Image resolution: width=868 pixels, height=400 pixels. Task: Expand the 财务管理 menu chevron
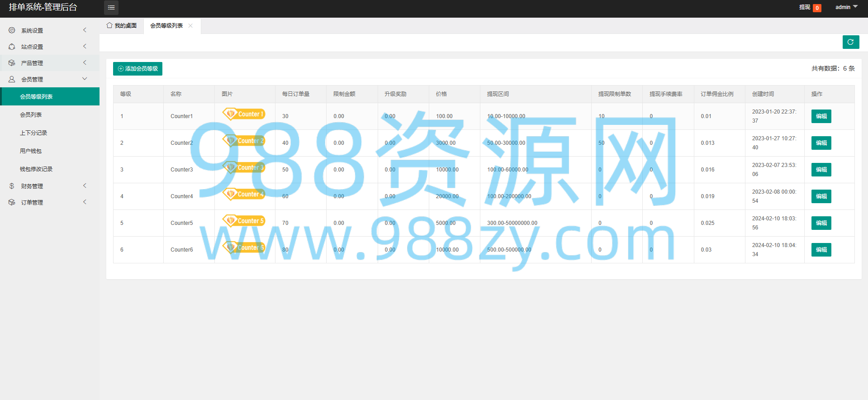[x=85, y=186]
